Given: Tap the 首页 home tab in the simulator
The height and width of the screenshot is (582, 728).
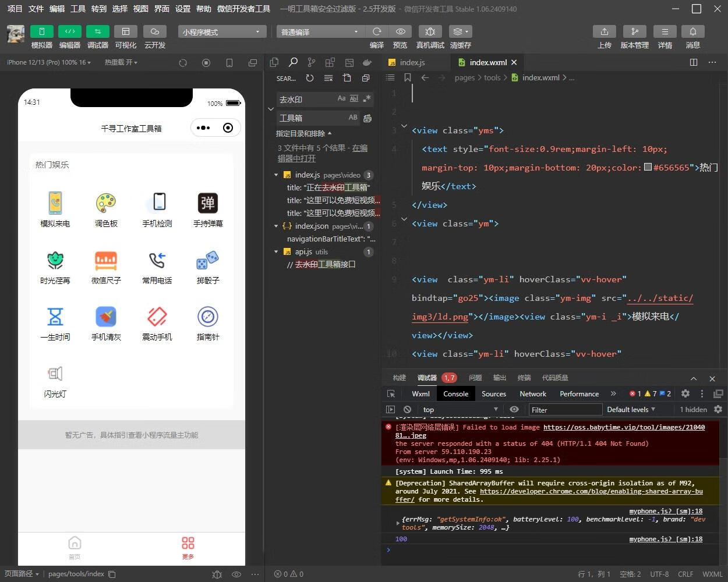Looking at the screenshot, I should pyautogui.click(x=75, y=548).
